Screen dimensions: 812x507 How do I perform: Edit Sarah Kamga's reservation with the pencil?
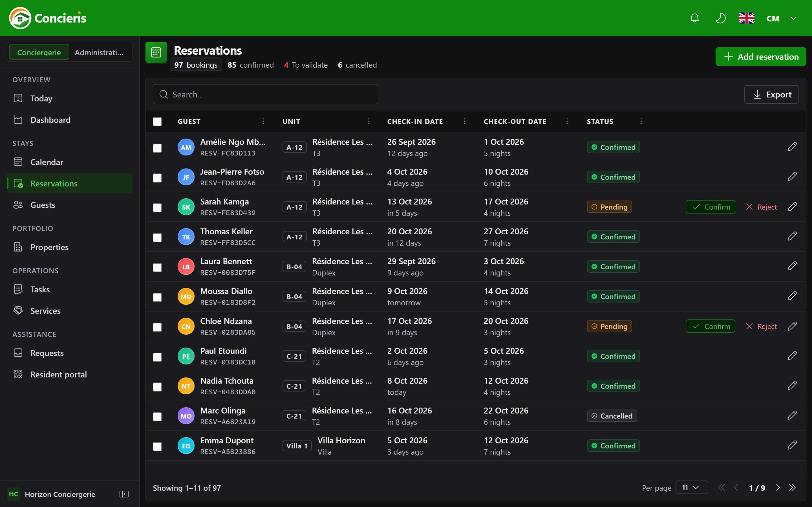[792, 206]
